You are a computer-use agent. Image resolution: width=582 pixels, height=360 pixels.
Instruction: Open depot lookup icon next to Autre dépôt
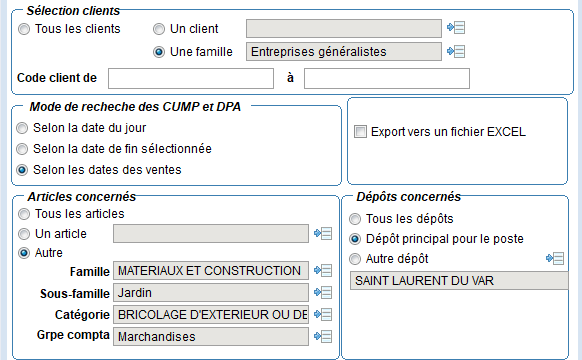pyautogui.click(x=555, y=258)
